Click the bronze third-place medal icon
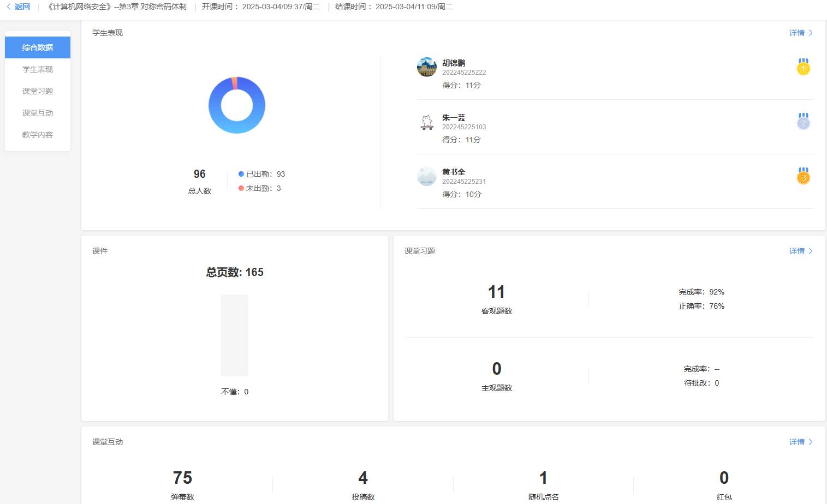This screenshot has height=504, width=827. click(803, 176)
